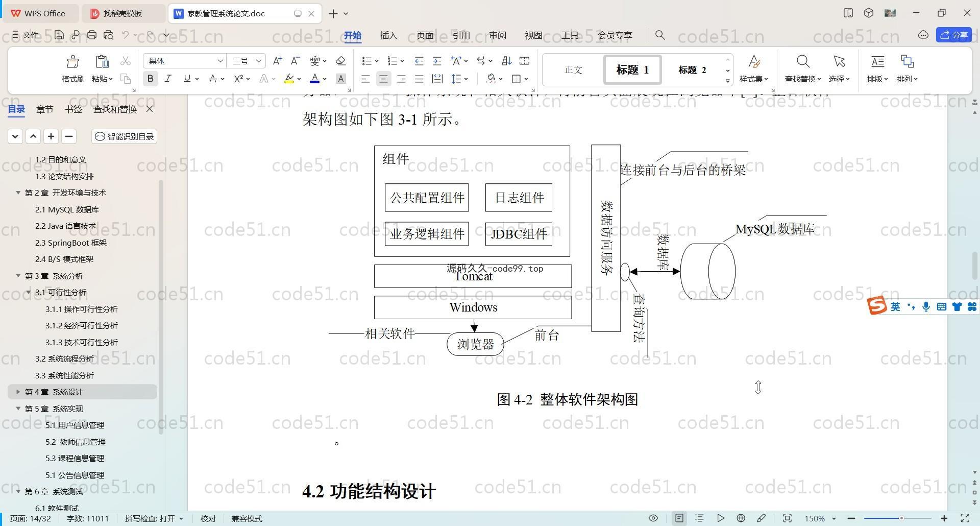
Task: Open the font size dropdown showing 三号
Action: pyautogui.click(x=259, y=61)
